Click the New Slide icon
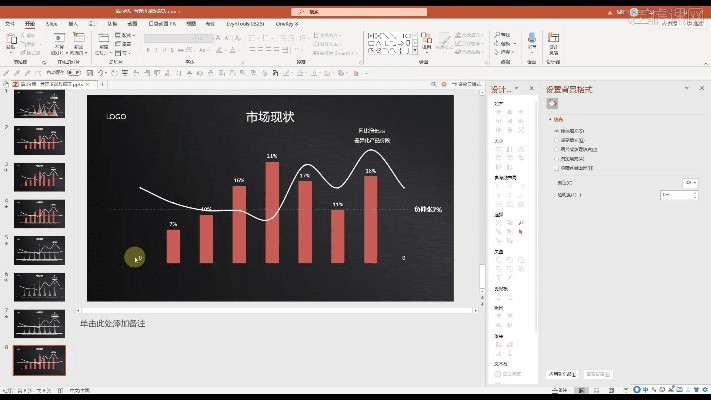Screen dimensions: 711x400 pyautogui.click(x=59, y=42)
